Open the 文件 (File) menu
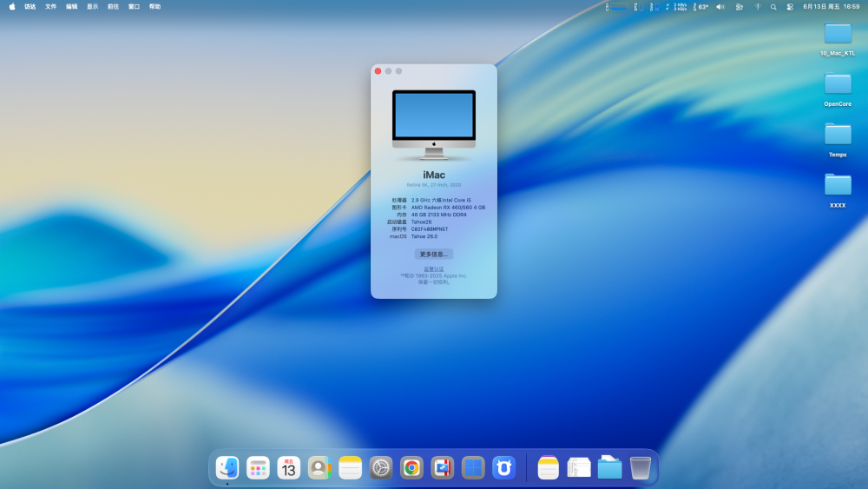This screenshot has width=868, height=489. [x=50, y=7]
